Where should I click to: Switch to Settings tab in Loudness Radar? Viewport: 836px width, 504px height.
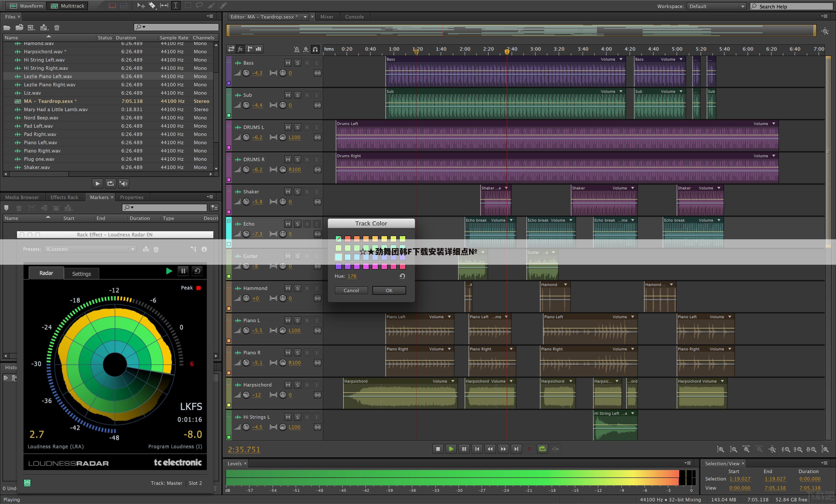[x=81, y=274]
